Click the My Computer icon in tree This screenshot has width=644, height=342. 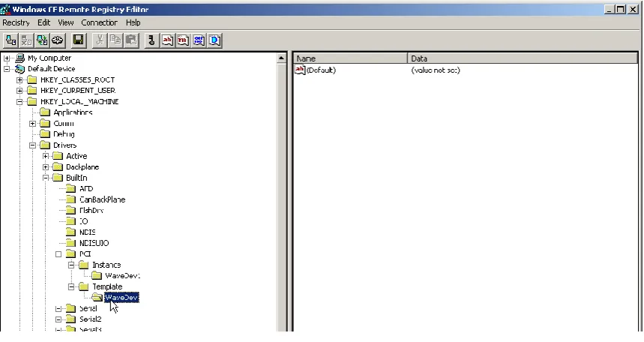pos(19,58)
